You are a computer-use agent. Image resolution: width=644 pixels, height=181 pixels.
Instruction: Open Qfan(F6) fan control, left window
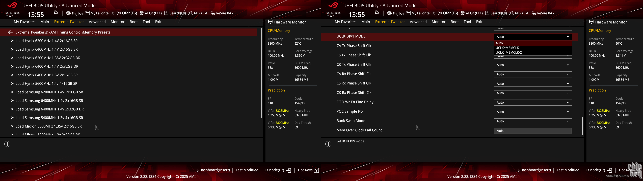click(127, 13)
